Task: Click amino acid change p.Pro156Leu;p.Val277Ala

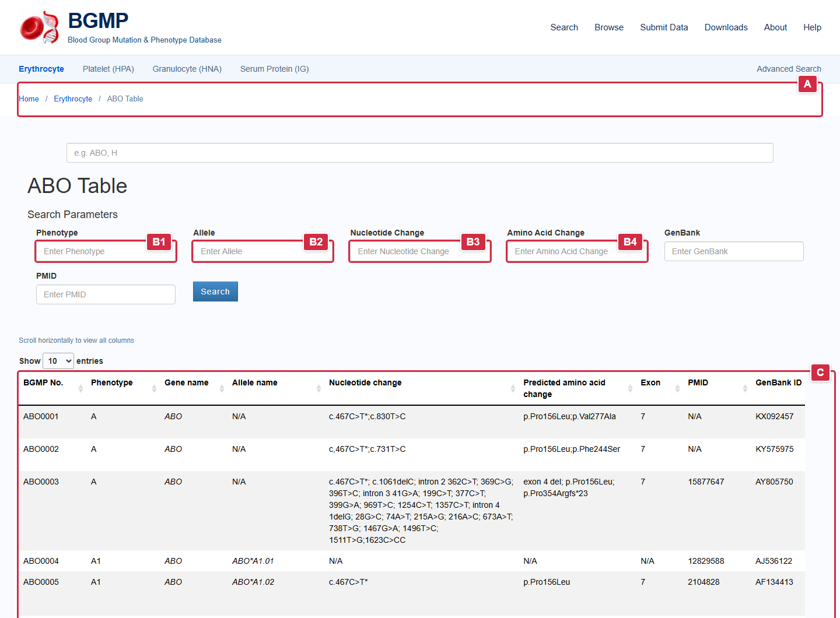Action: pyautogui.click(x=569, y=416)
